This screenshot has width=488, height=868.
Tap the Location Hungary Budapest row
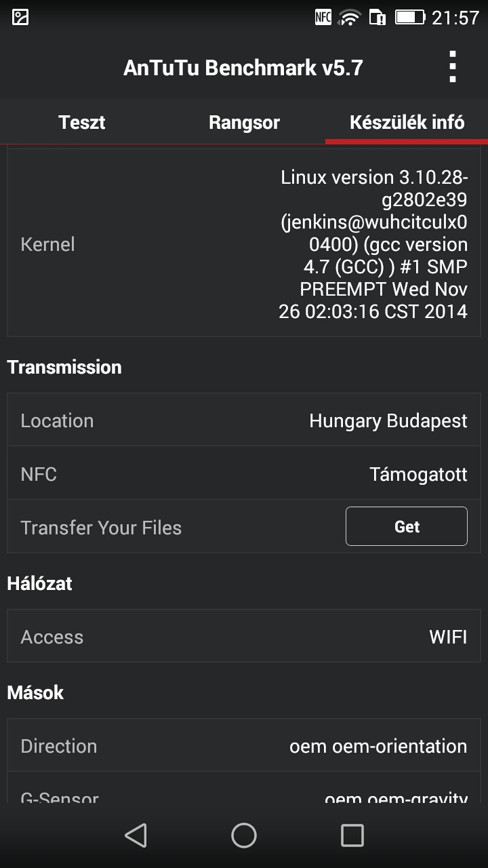[244, 420]
